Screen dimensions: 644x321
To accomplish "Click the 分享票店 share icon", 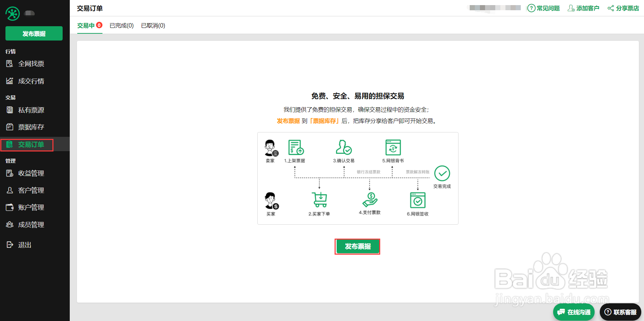I will point(611,8).
